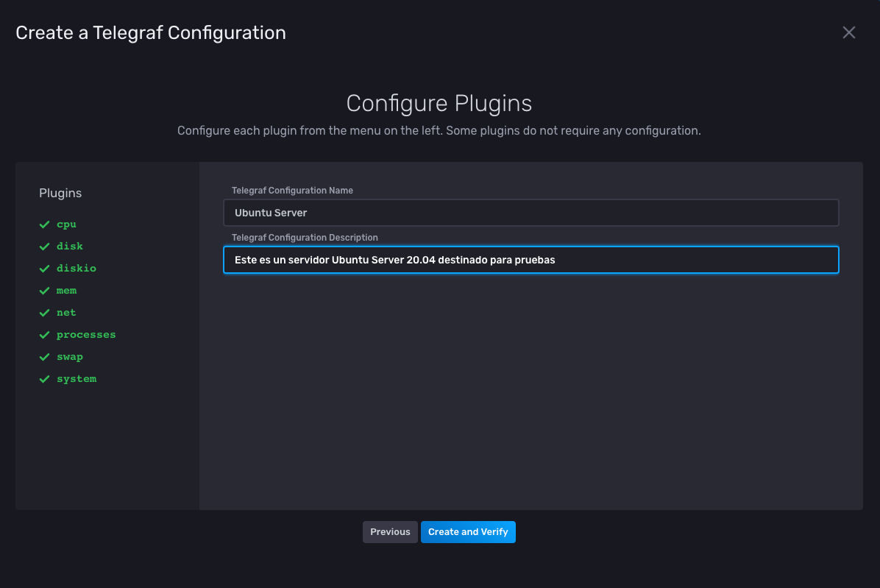Click the Telegraf Configuration Name label
Viewport: 880px width, 588px height.
(292, 191)
